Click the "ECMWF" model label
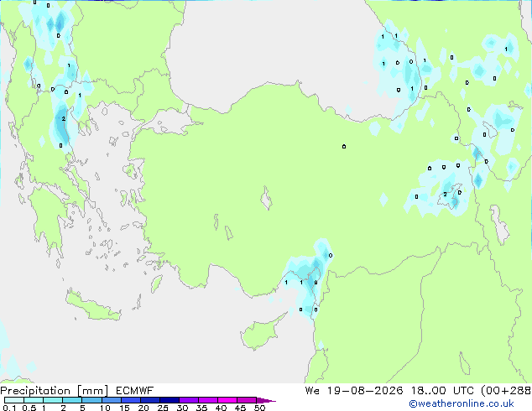 pyautogui.click(x=135, y=391)
